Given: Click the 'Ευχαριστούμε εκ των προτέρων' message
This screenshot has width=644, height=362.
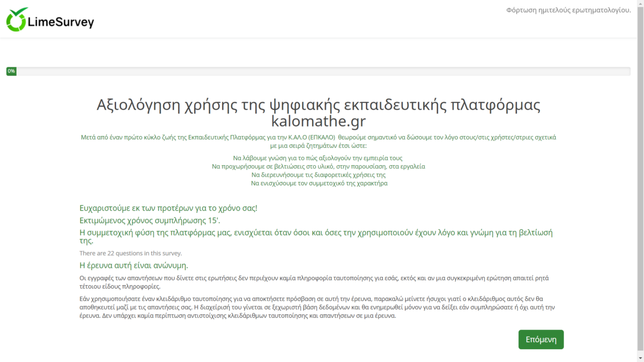Looking at the screenshot, I should click(x=168, y=208).
